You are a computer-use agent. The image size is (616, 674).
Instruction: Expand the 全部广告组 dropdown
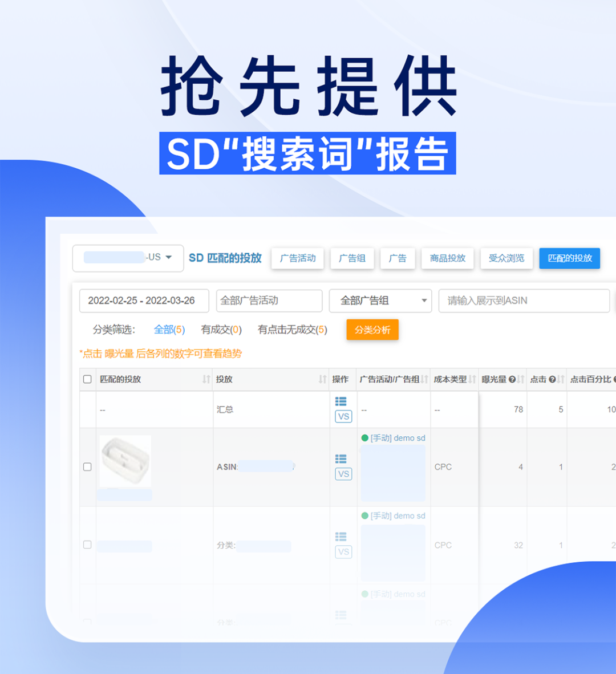380,301
